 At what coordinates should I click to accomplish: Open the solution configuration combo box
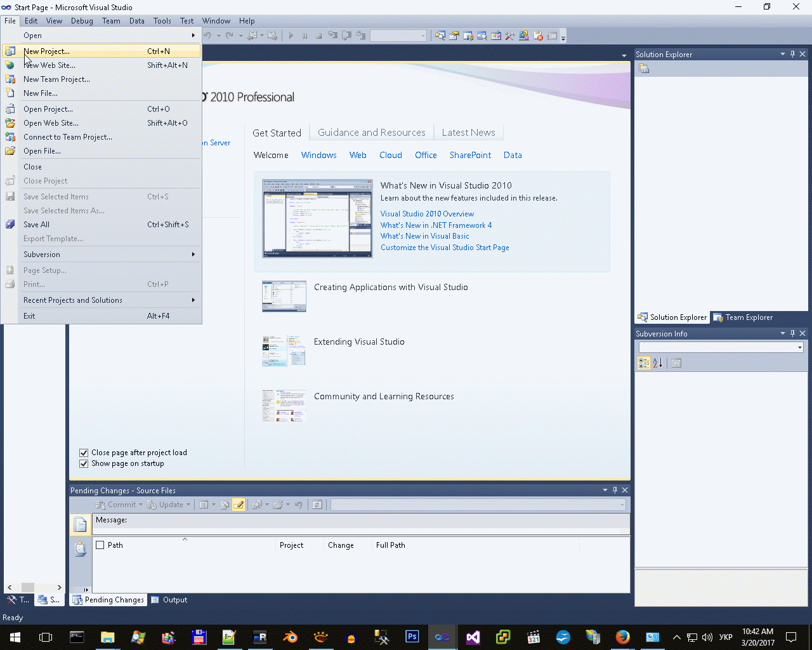coord(398,36)
